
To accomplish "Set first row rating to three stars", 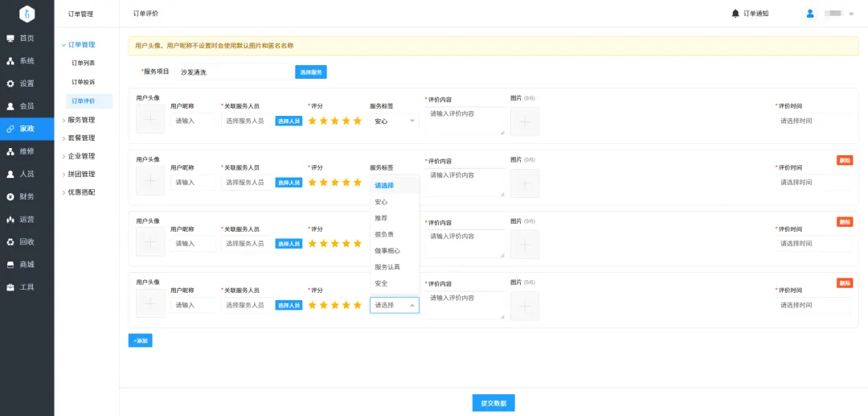I will 335,121.
